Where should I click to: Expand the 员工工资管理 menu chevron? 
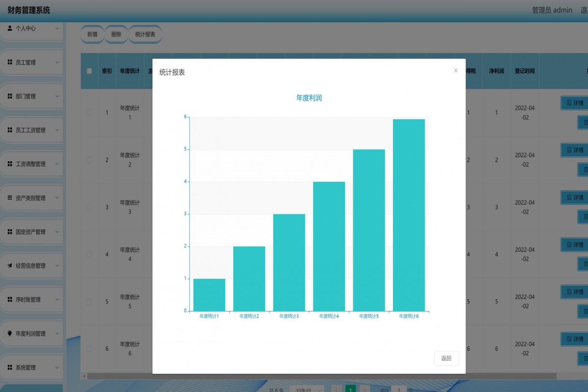coord(57,130)
